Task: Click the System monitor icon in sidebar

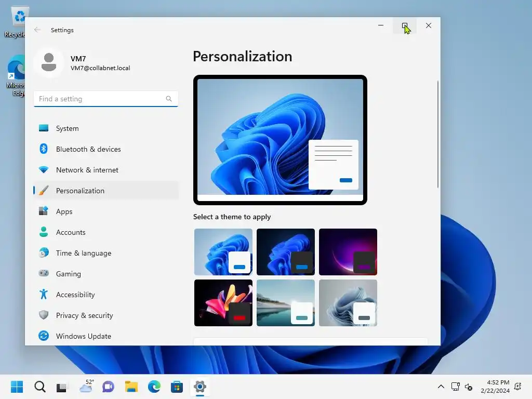Action: [44, 128]
